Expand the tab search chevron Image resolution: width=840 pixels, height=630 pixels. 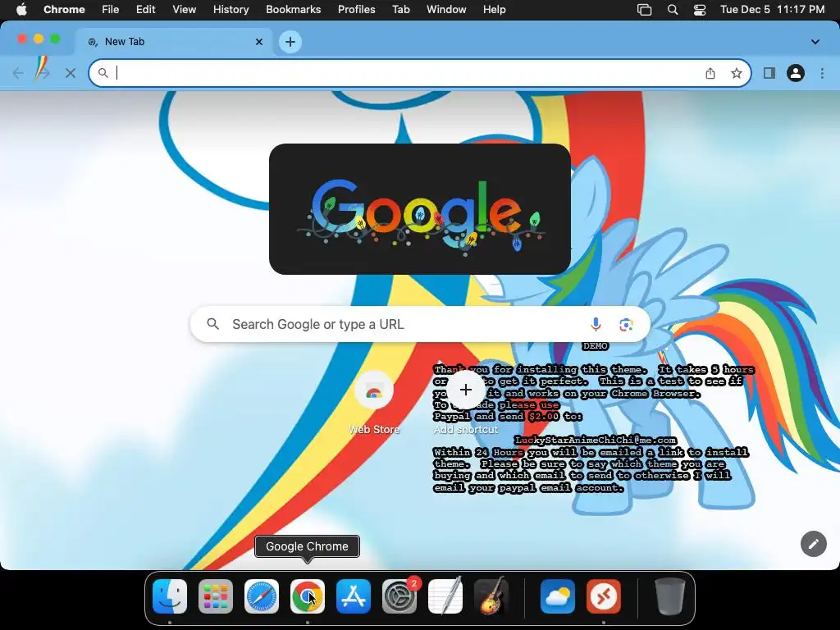(x=815, y=42)
